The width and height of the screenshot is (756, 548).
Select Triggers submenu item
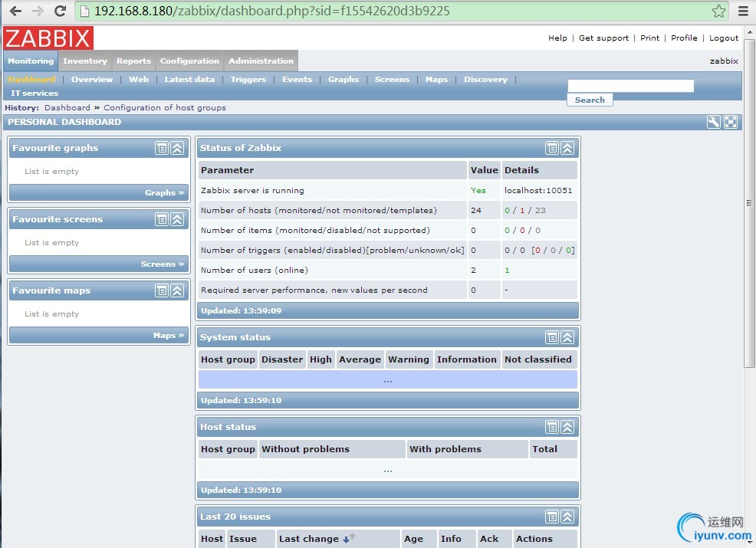[248, 79]
